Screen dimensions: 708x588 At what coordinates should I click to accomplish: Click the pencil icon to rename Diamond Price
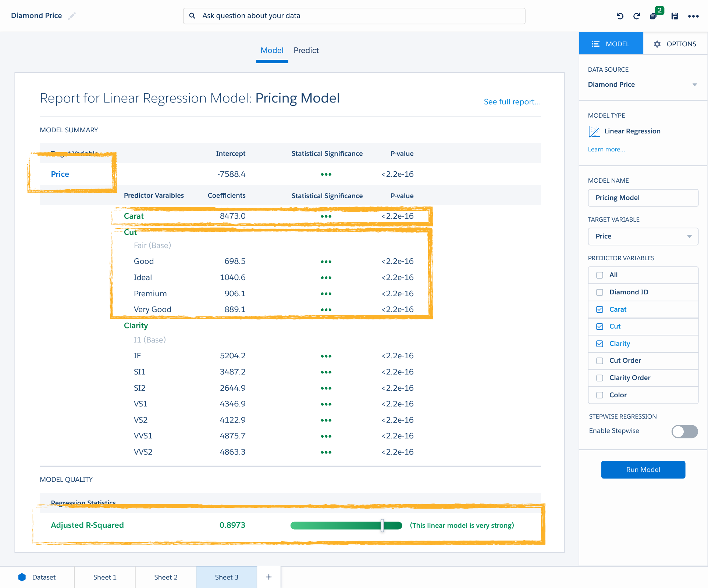(72, 16)
